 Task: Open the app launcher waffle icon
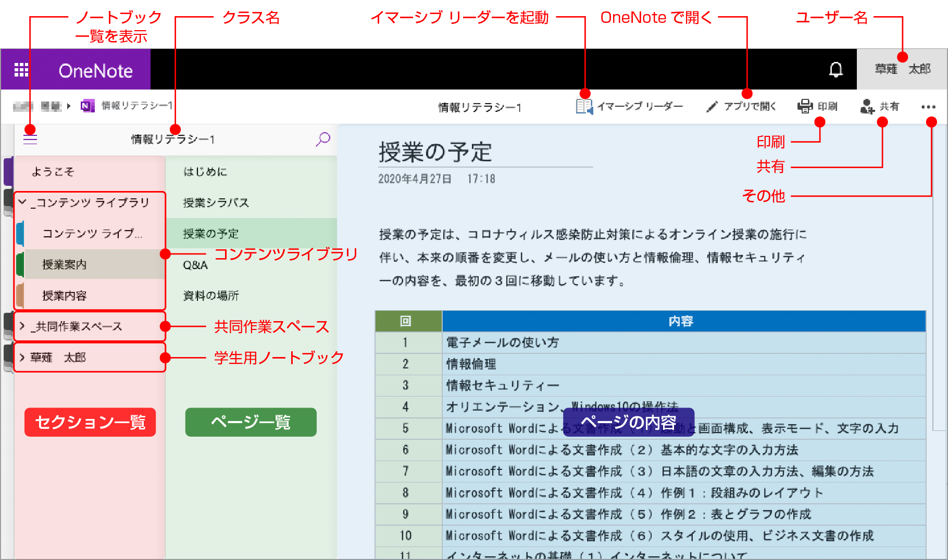(21, 70)
